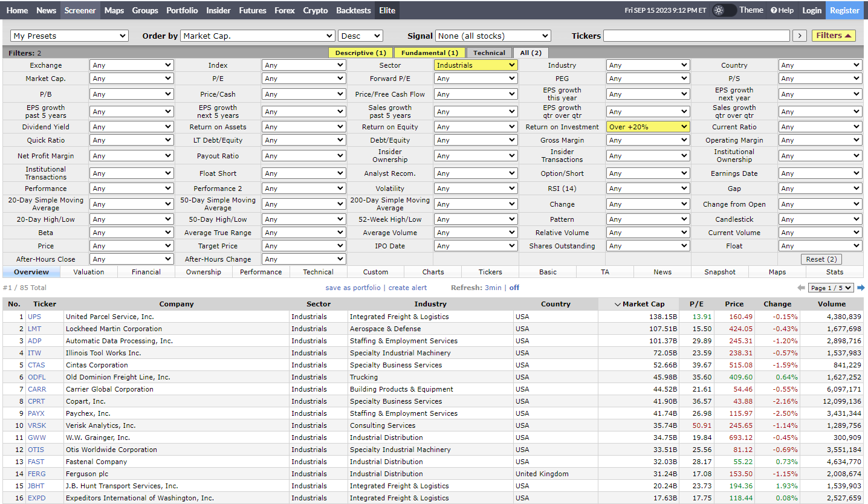The image size is (868, 504).
Task: Open the Sector filter set to Industrials
Action: pos(476,65)
